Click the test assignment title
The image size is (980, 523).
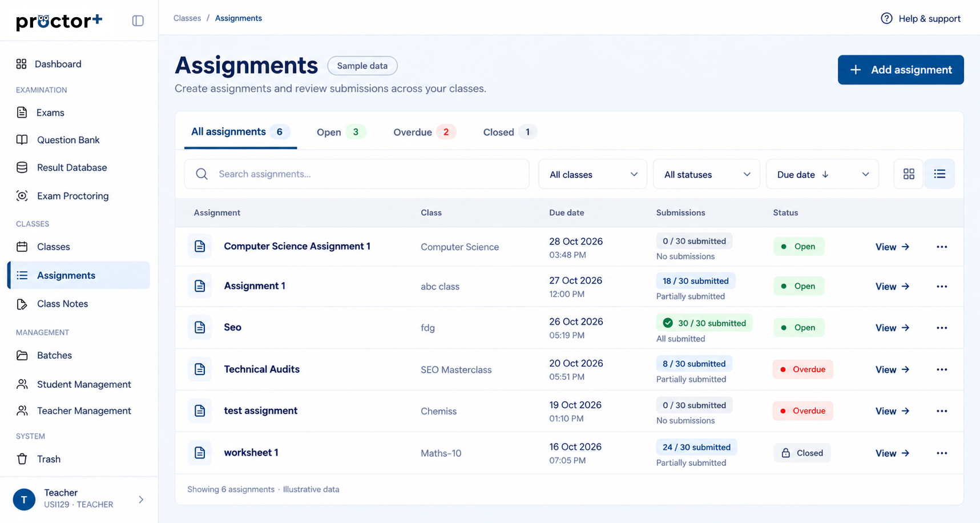tap(260, 411)
